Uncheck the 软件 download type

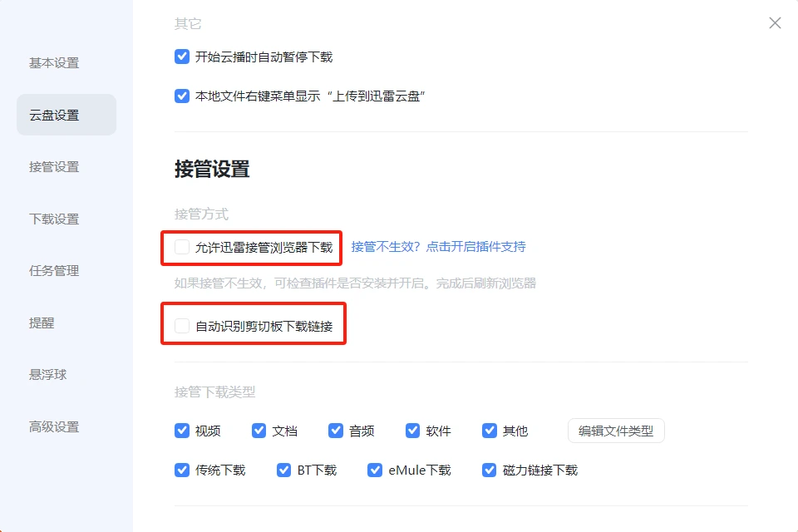[412, 431]
